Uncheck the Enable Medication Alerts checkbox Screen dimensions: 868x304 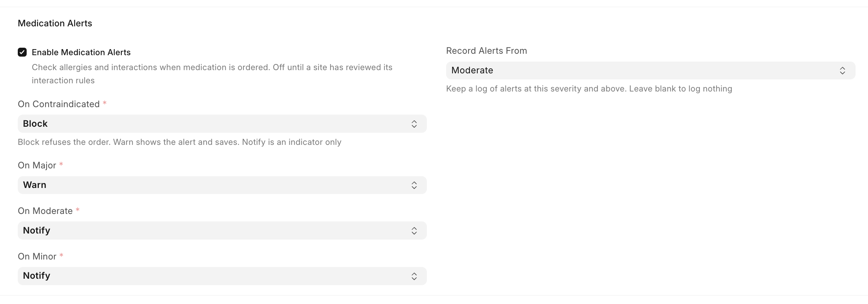click(x=22, y=52)
